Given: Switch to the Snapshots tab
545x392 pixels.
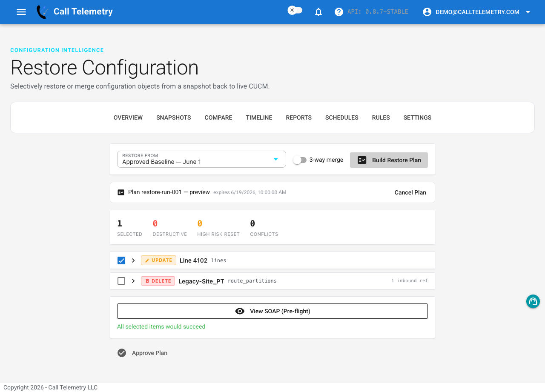Looking at the screenshot, I should [174, 117].
